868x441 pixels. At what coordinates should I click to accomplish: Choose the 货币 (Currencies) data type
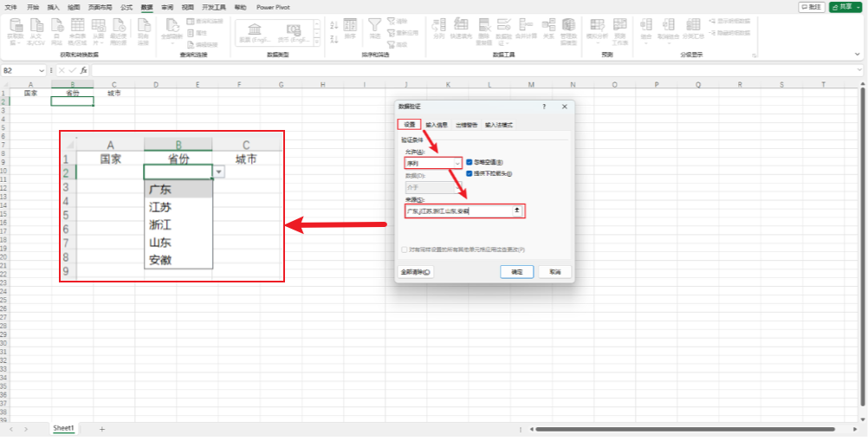[x=294, y=33]
